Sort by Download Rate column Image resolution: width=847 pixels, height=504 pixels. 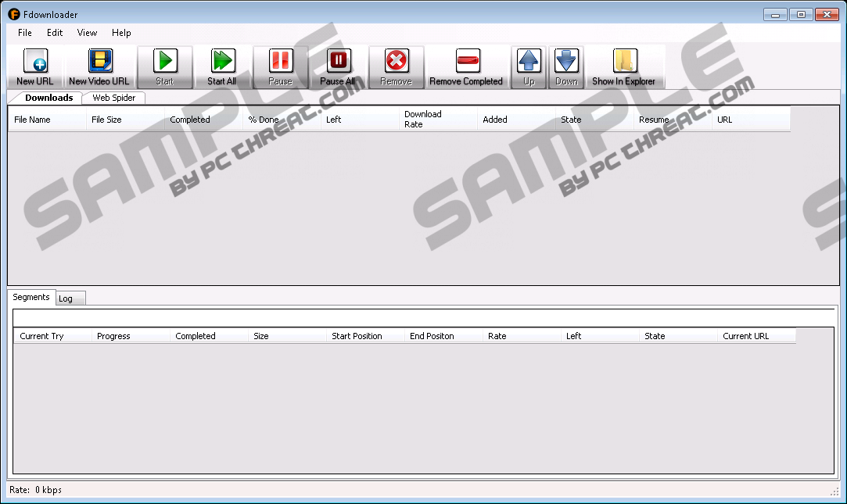tap(438, 120)
